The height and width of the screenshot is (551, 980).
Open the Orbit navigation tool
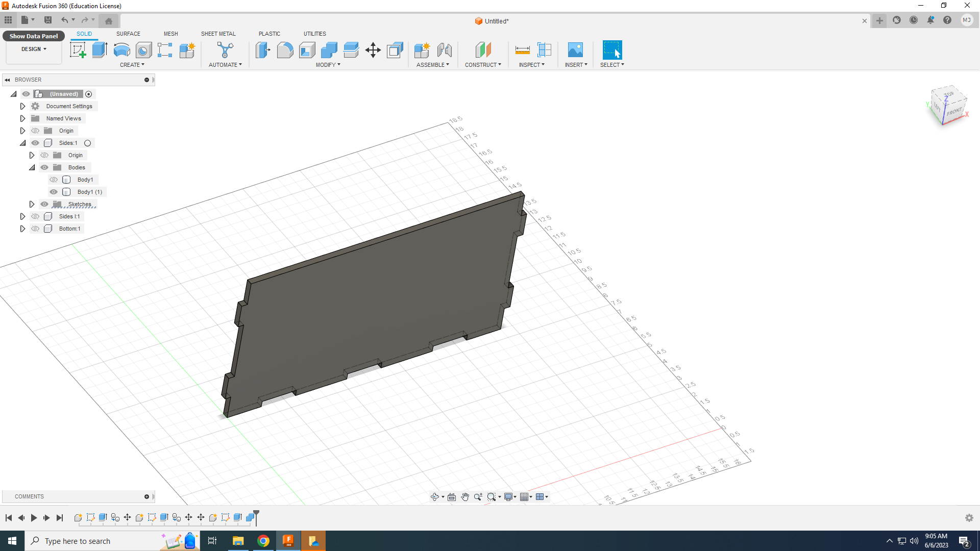[x=435, y=497]
